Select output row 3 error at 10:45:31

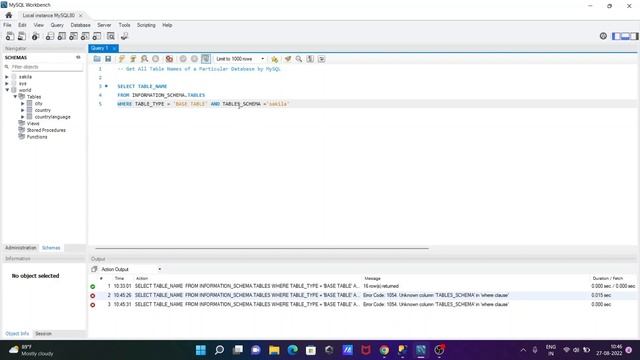click(x=362, y=304)
